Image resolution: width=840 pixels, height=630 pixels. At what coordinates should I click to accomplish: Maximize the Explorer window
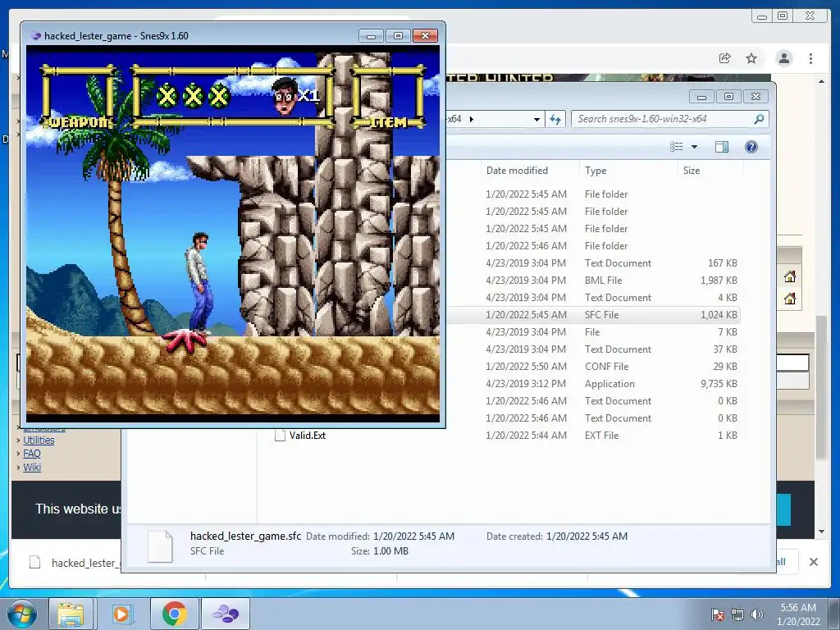tap(728, 97)
